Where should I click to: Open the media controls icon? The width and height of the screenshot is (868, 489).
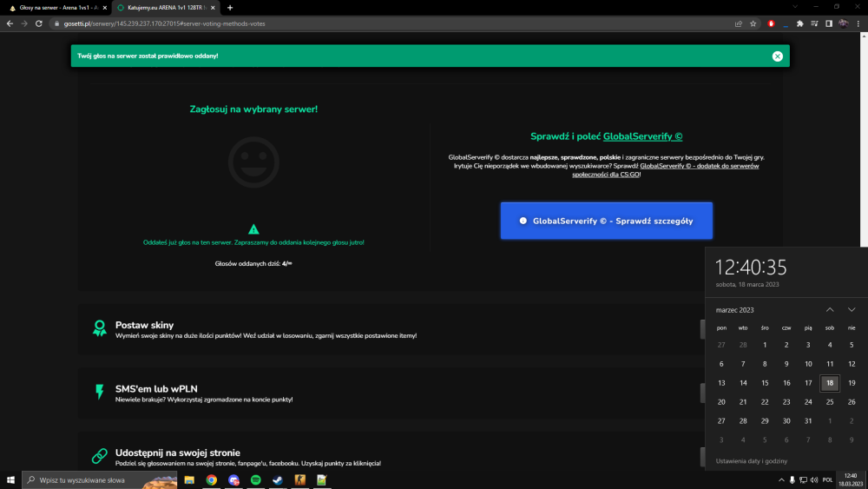point(814,23)
